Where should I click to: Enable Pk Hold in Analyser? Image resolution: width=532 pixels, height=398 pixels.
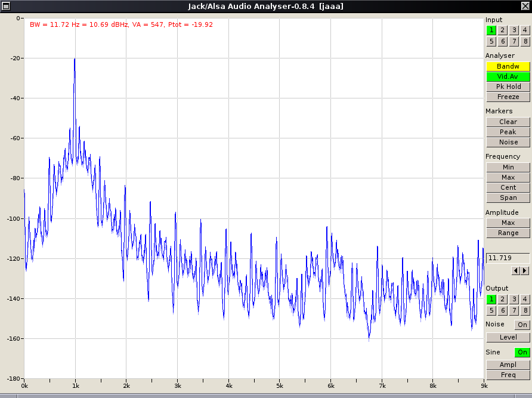[508, 87]
